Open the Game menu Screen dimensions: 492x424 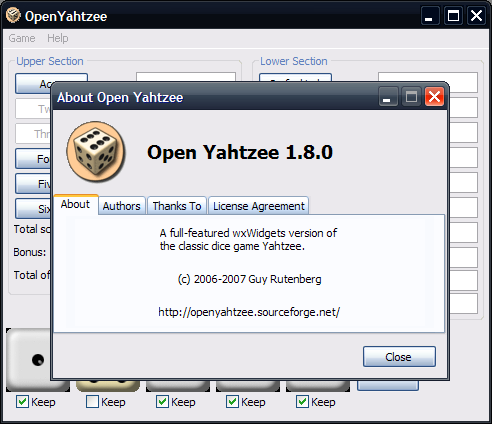[22, 38]
